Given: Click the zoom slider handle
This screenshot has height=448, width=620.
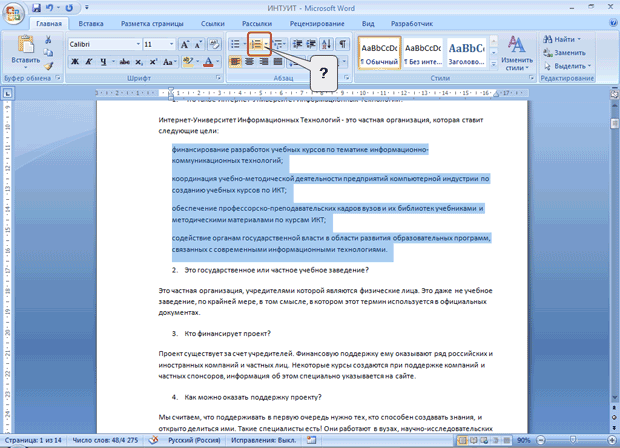Looking at the screenshot, I should coord(573,440).
